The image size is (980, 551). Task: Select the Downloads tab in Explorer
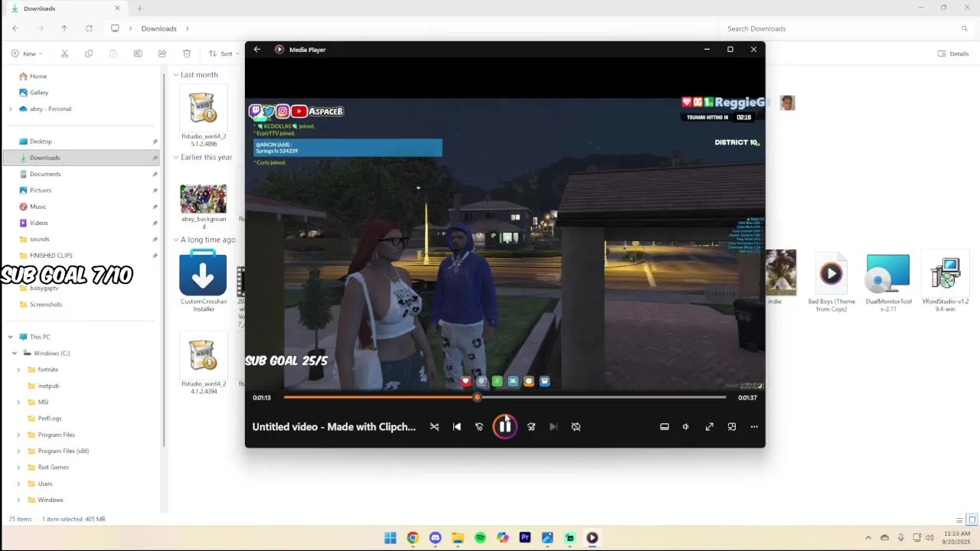click(65, 8)
